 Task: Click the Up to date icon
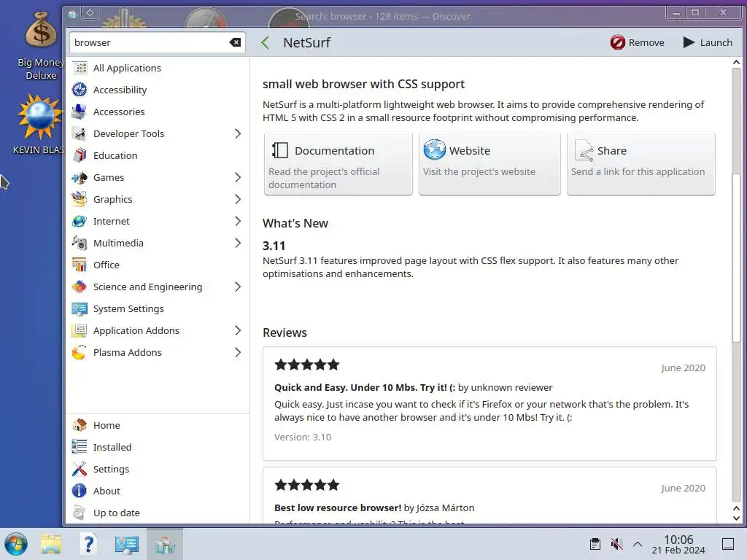(79, 513)
